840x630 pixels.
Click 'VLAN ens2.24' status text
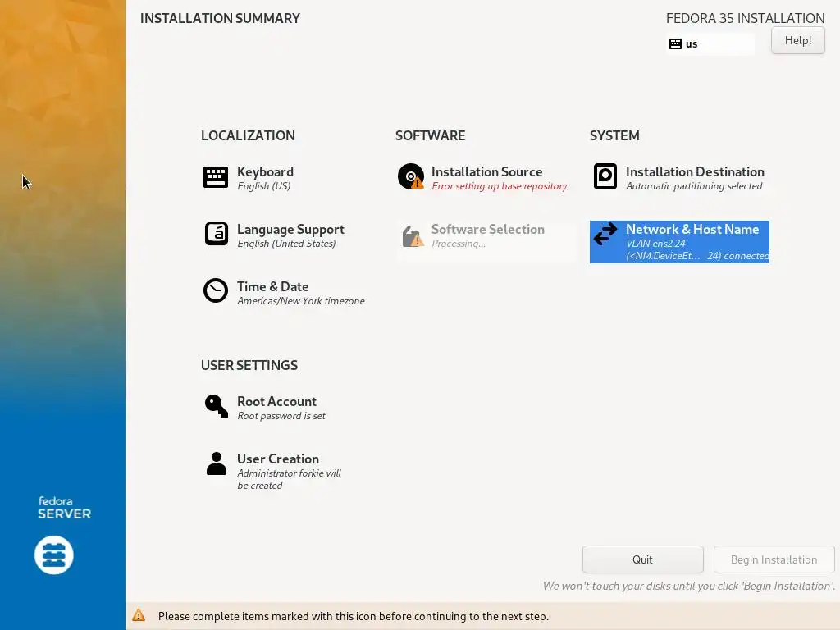click(x=655, y=244)
